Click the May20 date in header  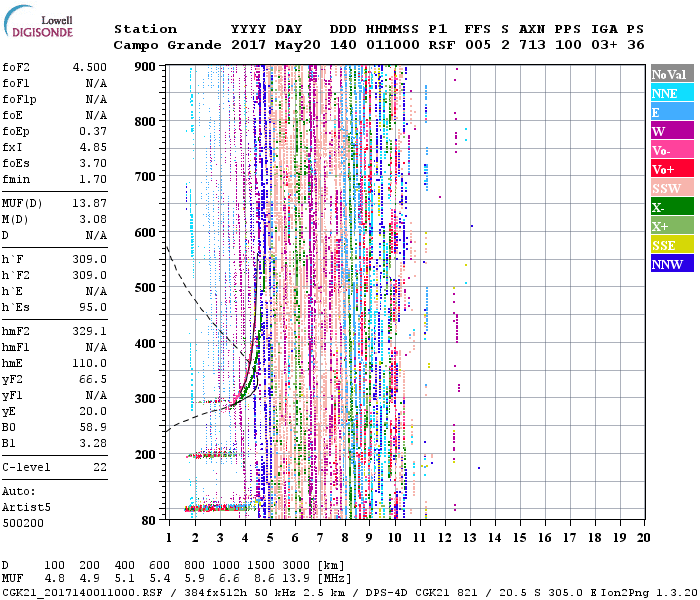tap(298, 45)
